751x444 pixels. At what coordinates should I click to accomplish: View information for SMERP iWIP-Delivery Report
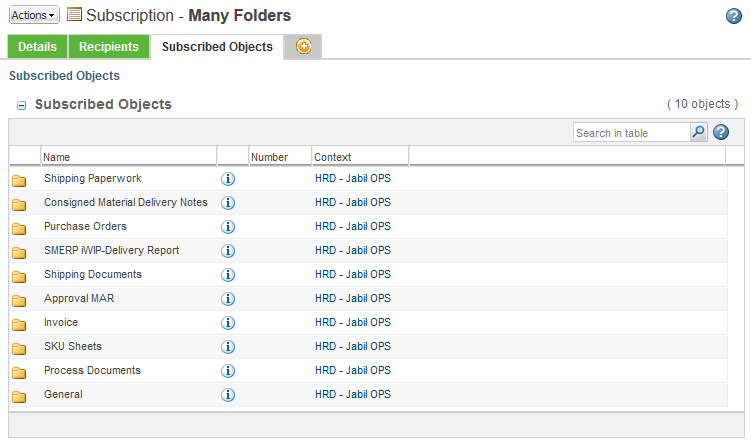point(228,250)
